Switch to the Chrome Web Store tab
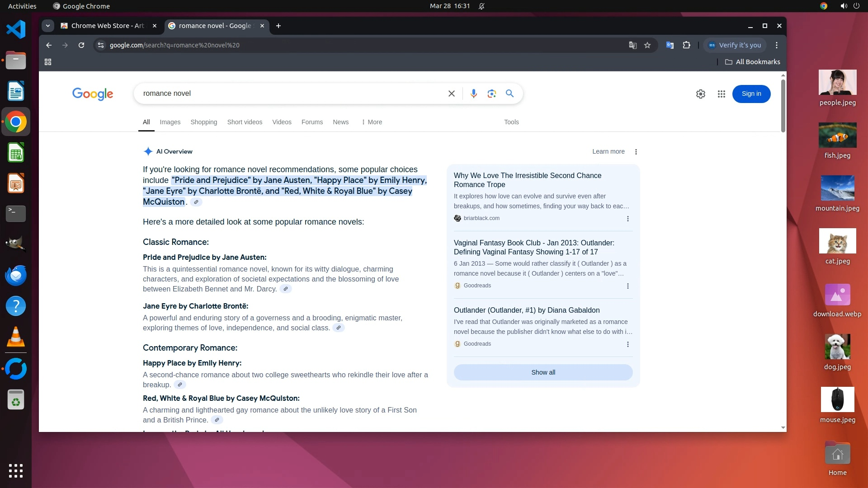This screenshot has width=868, height=488. click(x=108, y=26)
